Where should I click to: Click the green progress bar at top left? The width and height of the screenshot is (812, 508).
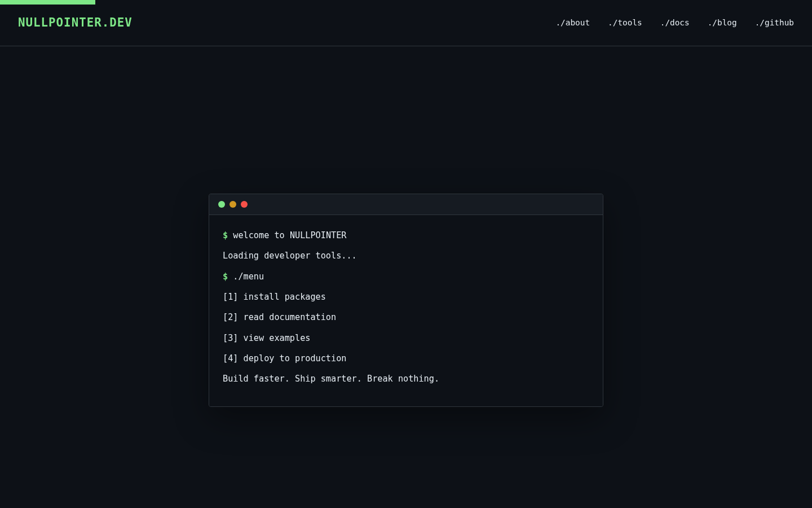click(48, 2)
